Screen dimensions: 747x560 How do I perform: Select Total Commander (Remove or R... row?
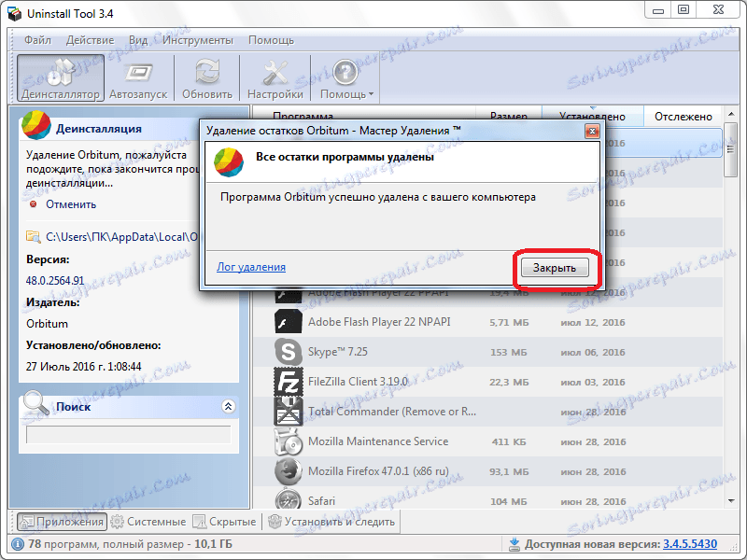[x=487, y=412]
